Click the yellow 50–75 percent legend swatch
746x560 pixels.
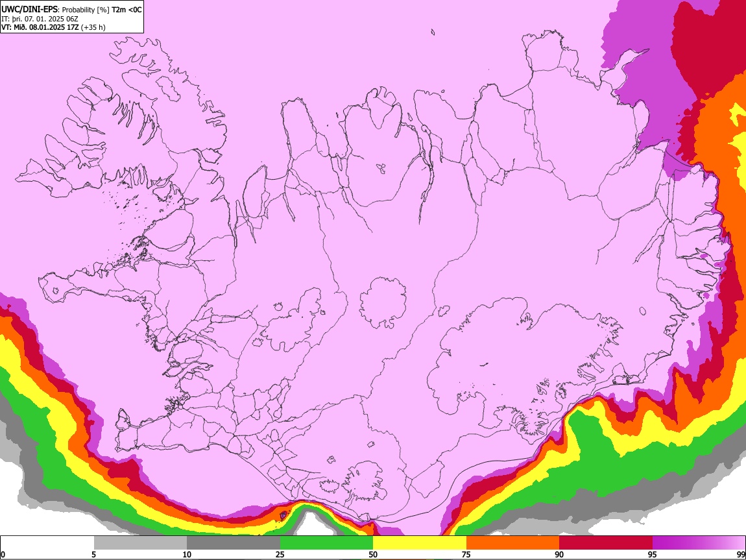420,543
